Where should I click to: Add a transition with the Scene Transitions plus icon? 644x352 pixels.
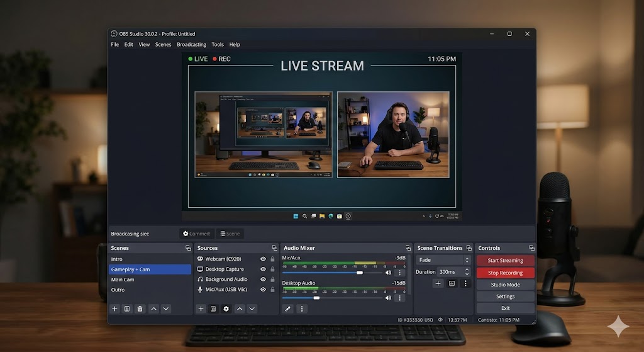coord(438,283)
